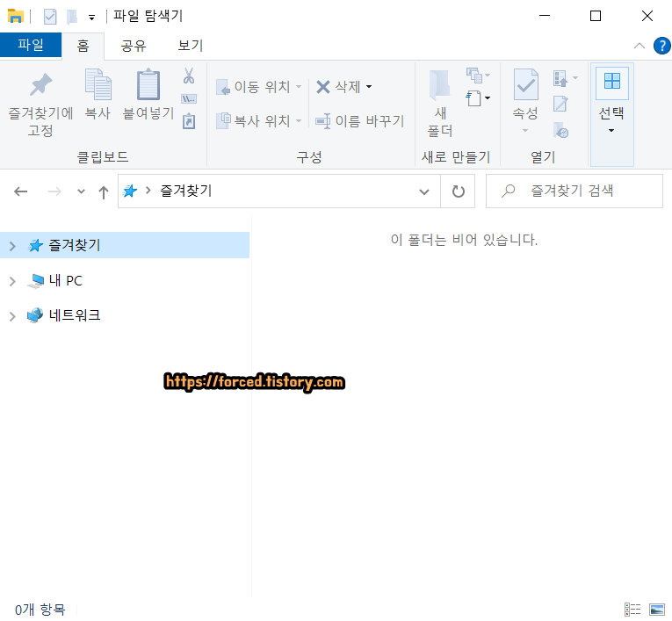Click the Pin to Quick access (즐겨찾기에 고정) icon
672x621 pixels.
click(x=40, y=84)
